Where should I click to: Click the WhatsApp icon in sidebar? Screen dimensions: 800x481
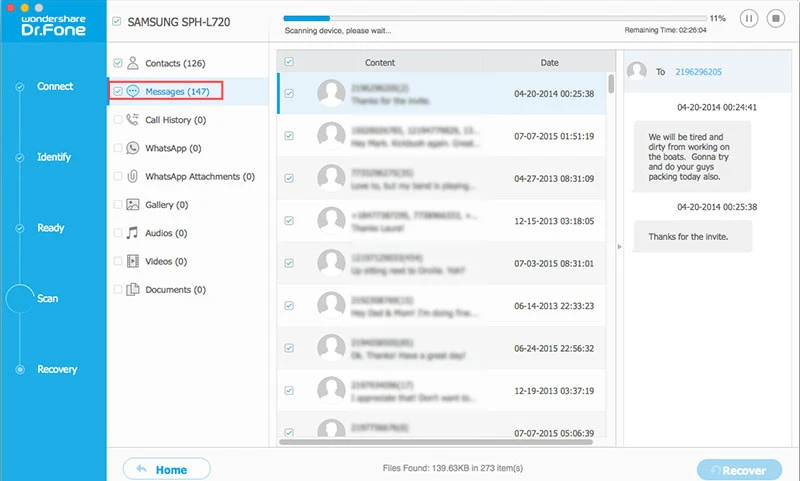pyautogui.click(x=133, y=148)
